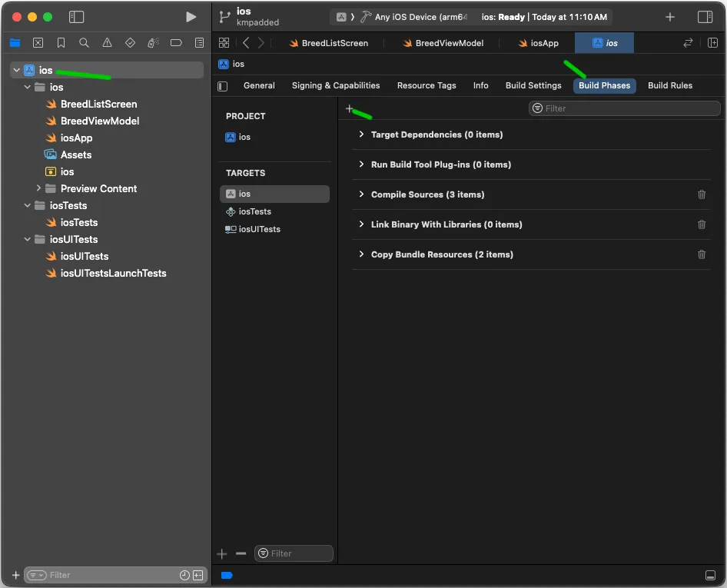Open the Issue navigator warning icon

point(107,43)
